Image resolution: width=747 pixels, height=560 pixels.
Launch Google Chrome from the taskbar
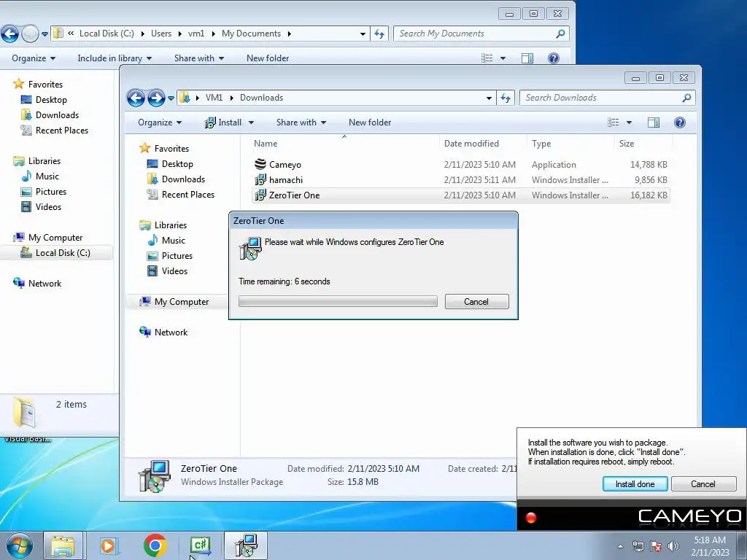[155, 545]
